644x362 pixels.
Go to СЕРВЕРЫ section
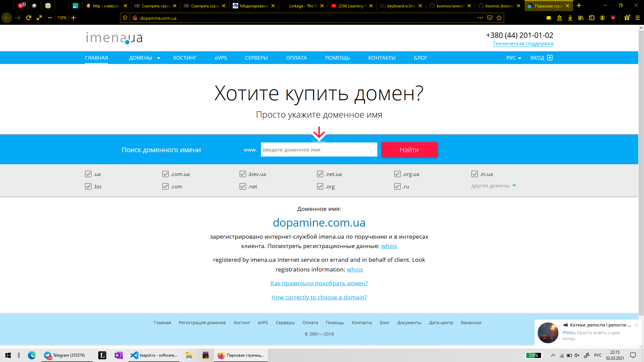(256, 58)
